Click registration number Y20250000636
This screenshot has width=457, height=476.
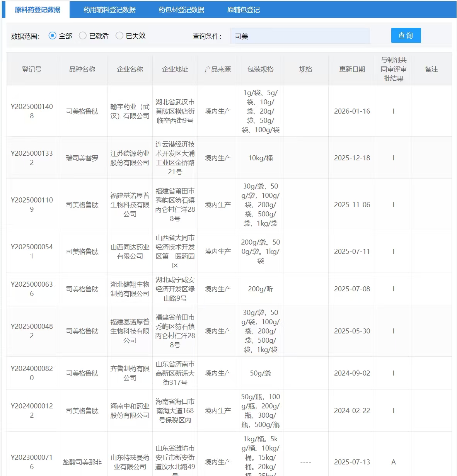click(x=32, y=289)
